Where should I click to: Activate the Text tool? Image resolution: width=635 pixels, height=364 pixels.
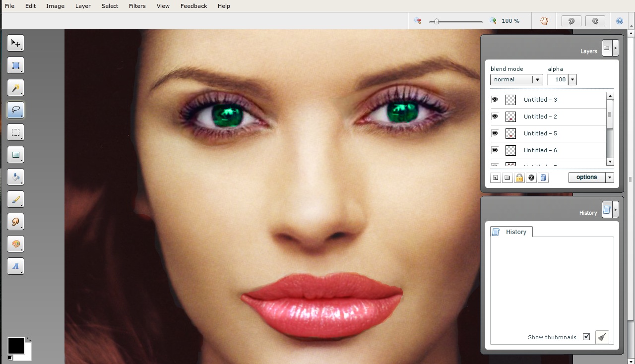tap(15, 266)
